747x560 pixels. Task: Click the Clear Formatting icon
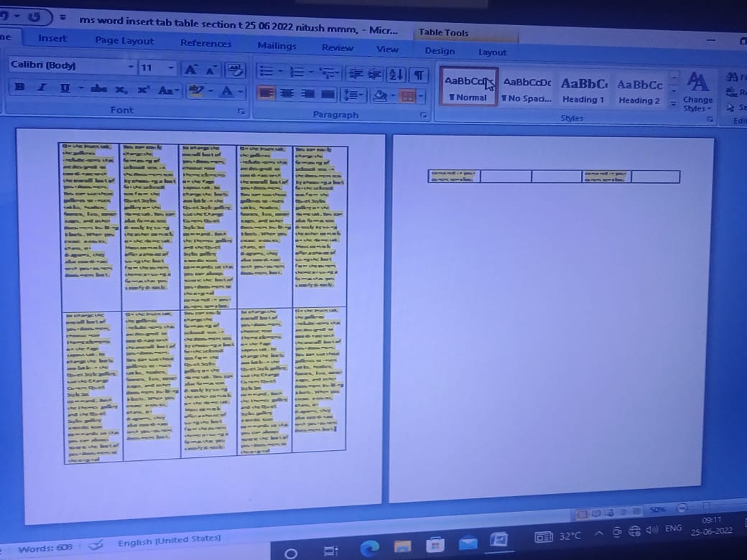point(234,70)
